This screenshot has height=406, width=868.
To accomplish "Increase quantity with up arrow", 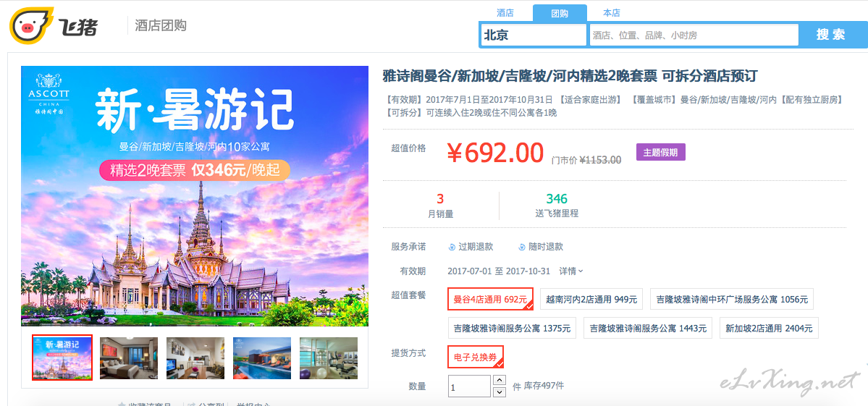I will [500, 381].
